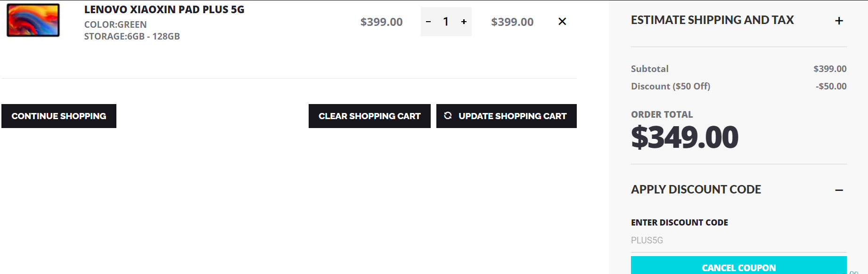Increase quantity with the plus button
Viewport: 868px width, 274px height.
[x=464, y=22]
